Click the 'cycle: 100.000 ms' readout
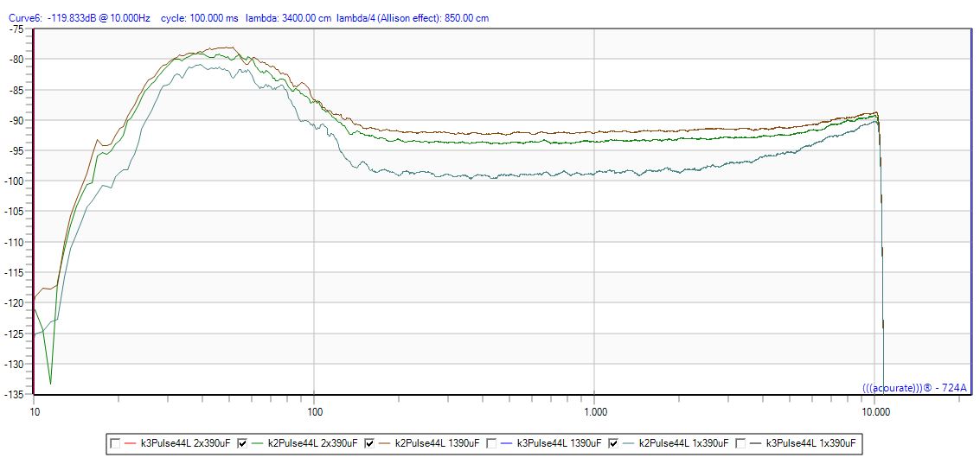Viewport: 980px width, 464px height. [x=200, y=18]
